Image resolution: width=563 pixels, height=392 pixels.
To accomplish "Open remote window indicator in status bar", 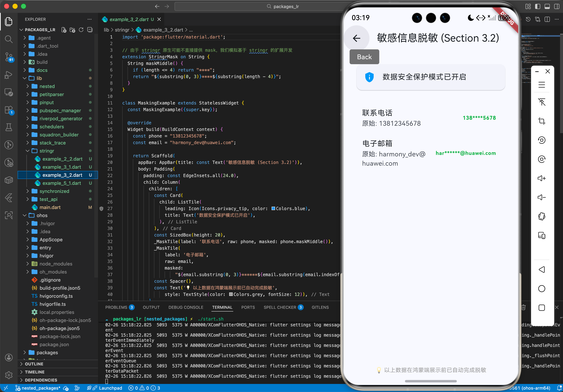I will pos(6,388).
